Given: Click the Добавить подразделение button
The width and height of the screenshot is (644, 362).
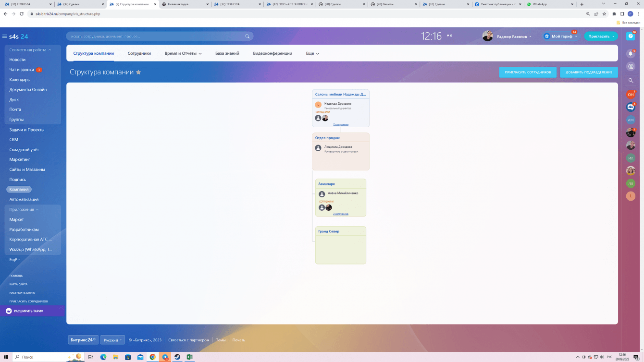Looking at the screenshot, I should pos(589,72).
